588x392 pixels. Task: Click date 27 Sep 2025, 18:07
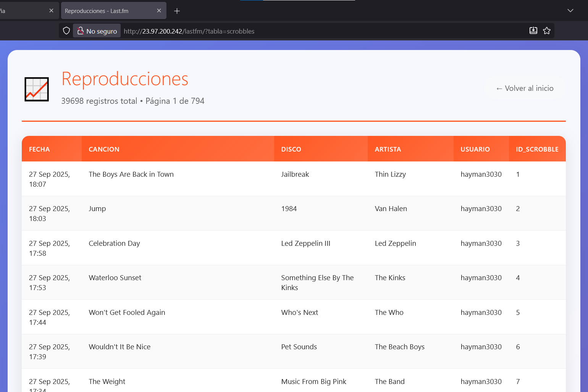coord(49,179)
